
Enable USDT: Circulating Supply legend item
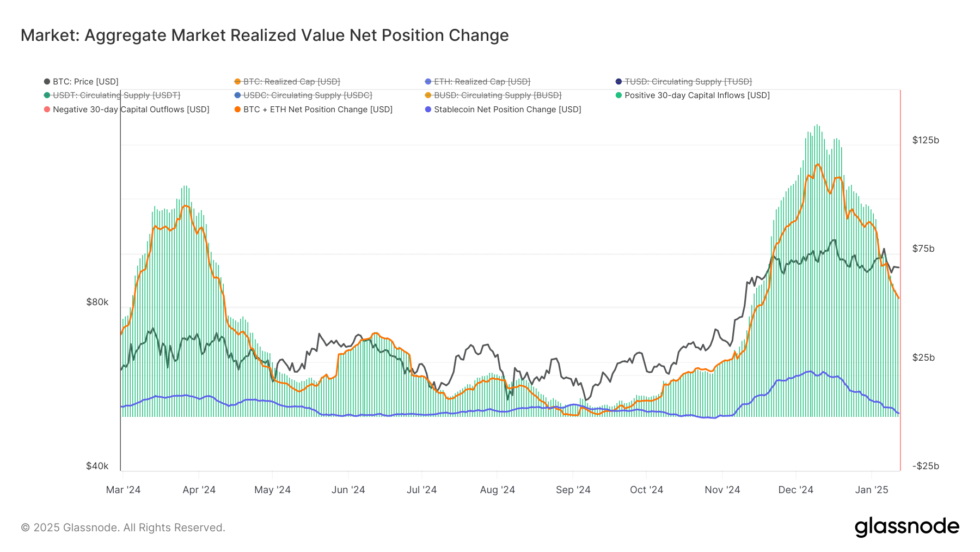(x=112, y=95)
